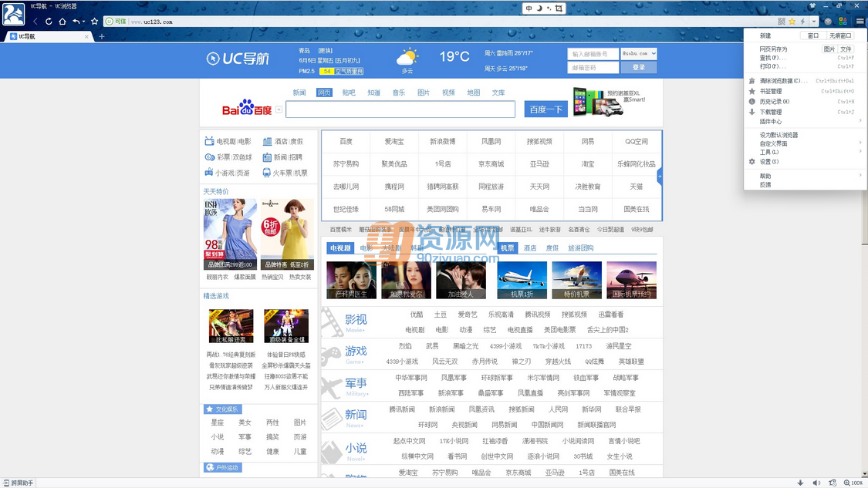Choose 无痕窗口 incognito window
Screen dimensions: 868x488
click(839, 35)
